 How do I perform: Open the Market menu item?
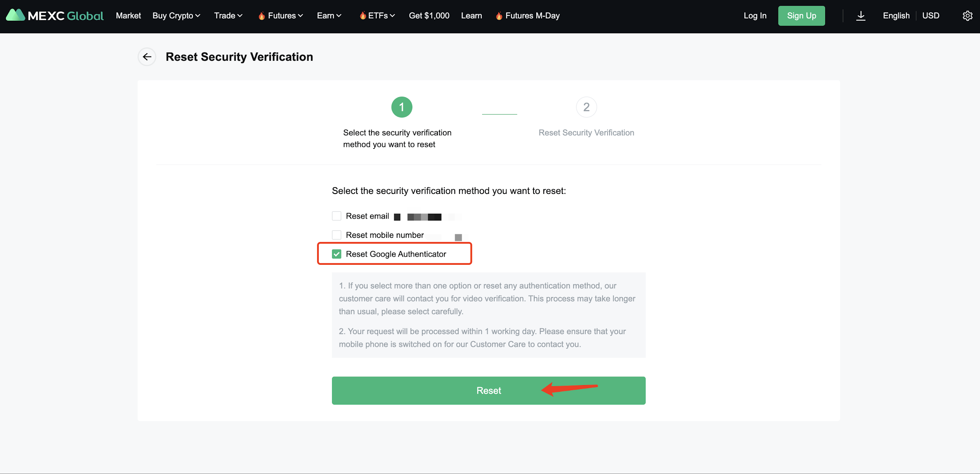(128, 16)
